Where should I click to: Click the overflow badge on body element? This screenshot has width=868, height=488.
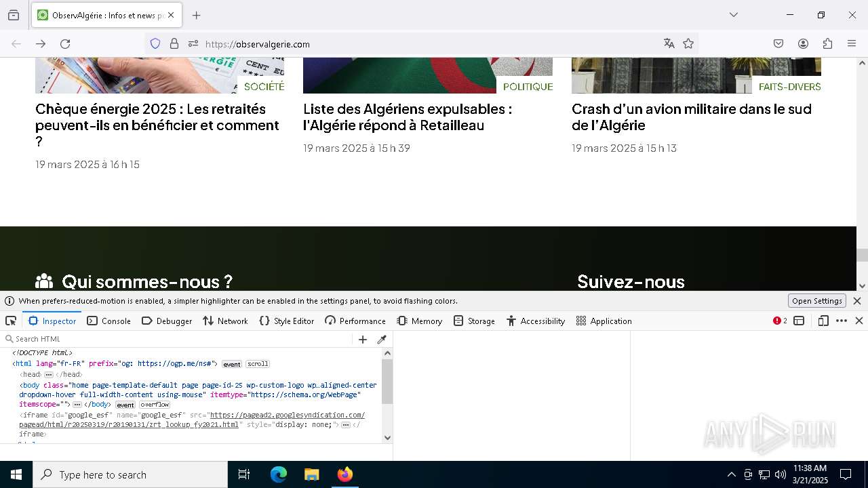155,405
